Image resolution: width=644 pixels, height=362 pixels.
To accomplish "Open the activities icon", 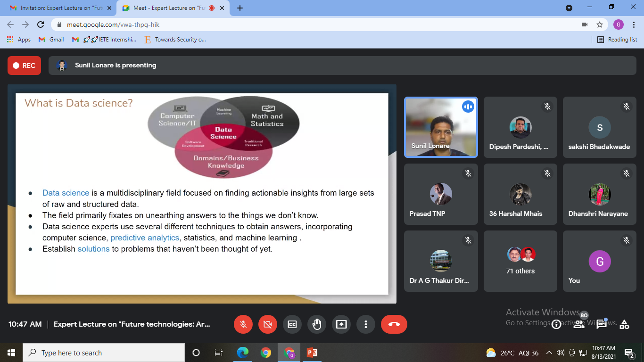I will [x=624, y=324].
